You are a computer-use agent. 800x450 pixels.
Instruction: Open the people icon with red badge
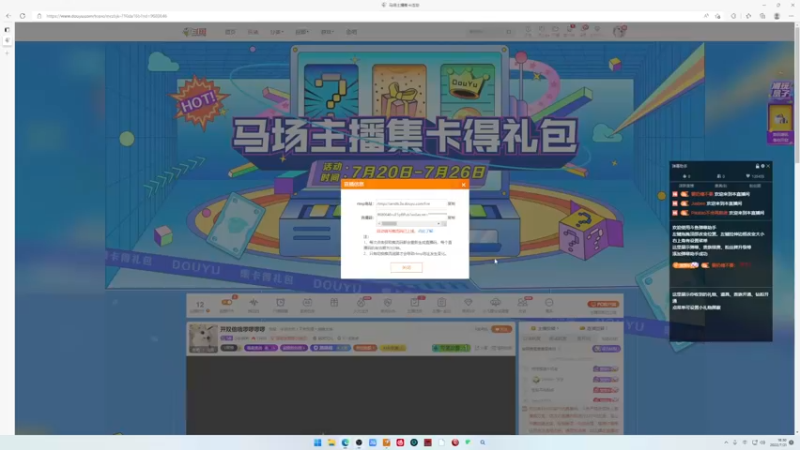[x=522, y=303]
